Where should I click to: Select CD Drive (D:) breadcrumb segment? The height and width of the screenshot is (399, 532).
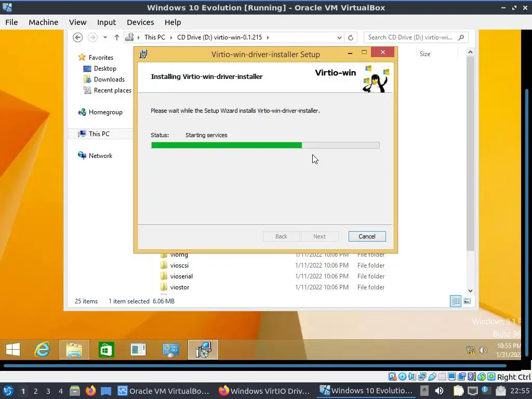(x=220, y=37)
